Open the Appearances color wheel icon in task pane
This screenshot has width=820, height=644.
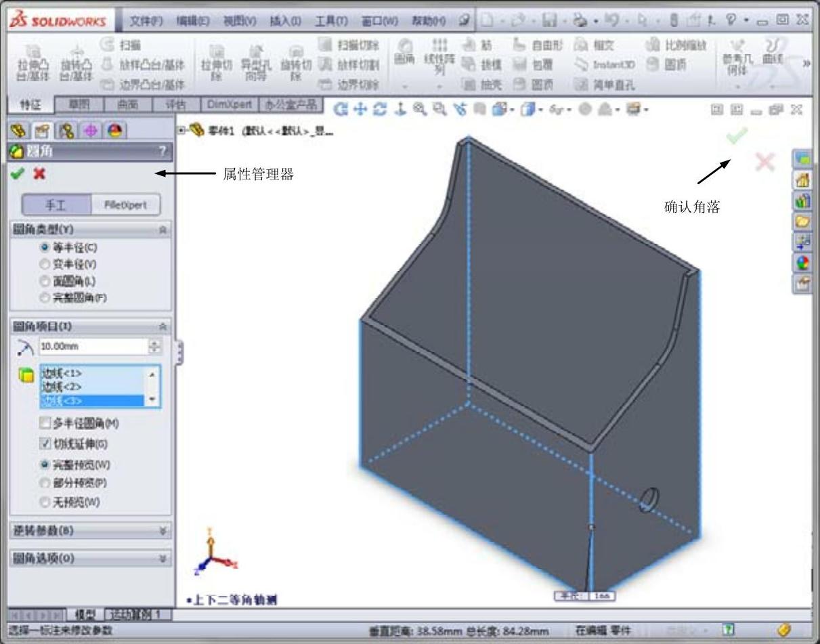tap(802, 263)
